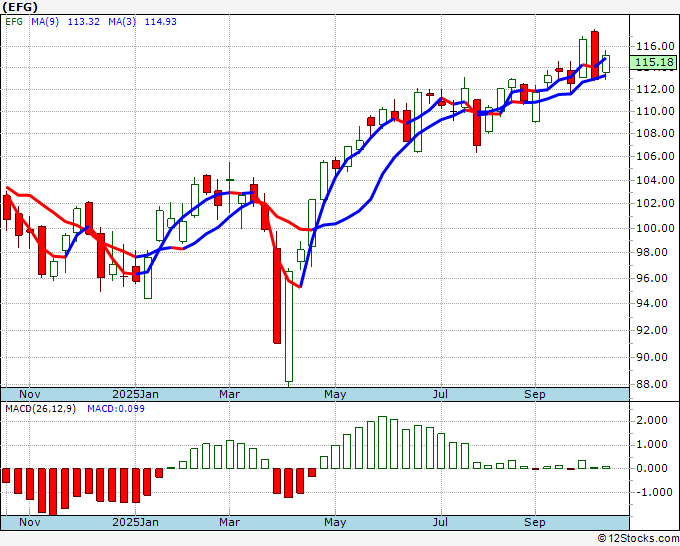The height and width of the screenshot is (546, 680).
Task: Click the 104.00 price axis label
Action: tap(655, 180)
